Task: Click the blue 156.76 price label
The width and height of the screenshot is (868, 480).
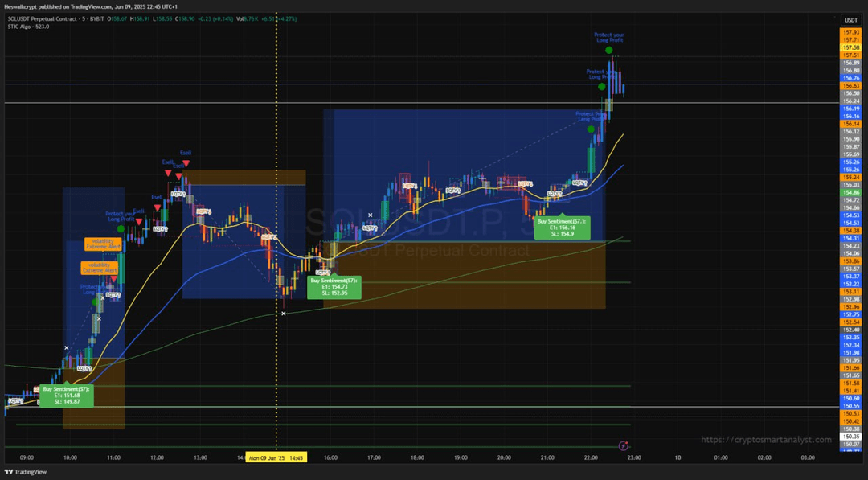Action: coord(851,78)
